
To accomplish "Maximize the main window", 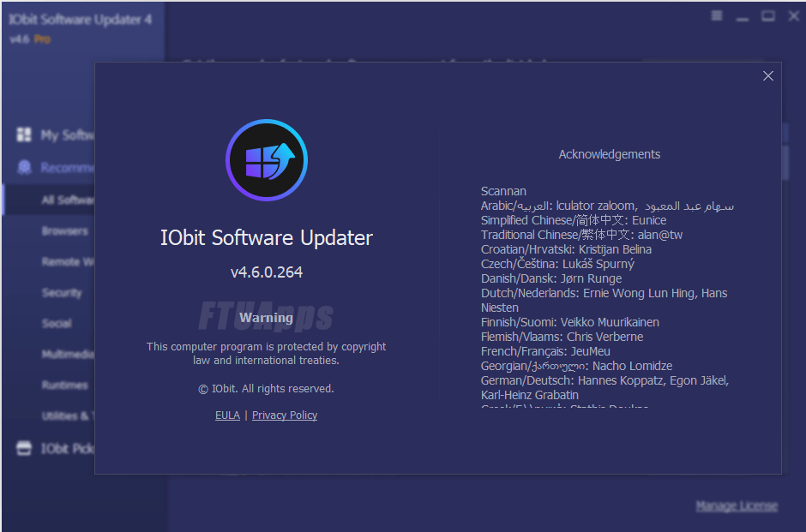I will (x=768, y=16).
